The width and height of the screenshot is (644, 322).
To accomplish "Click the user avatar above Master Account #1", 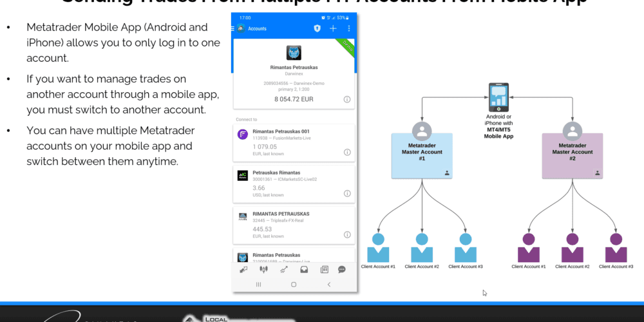I will (x=422, y=131).
